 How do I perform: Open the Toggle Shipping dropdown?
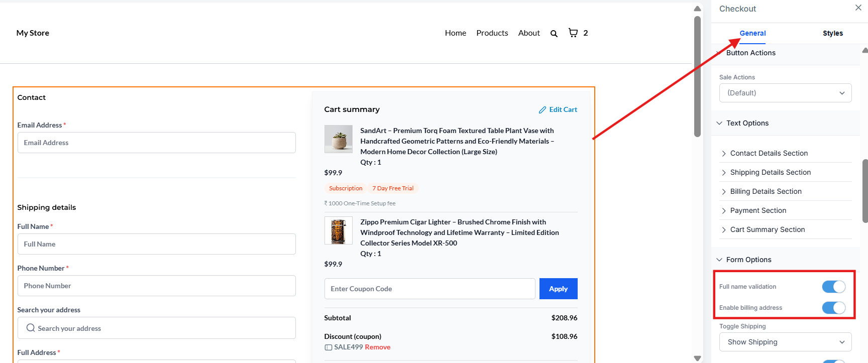[x=785, y=342]
